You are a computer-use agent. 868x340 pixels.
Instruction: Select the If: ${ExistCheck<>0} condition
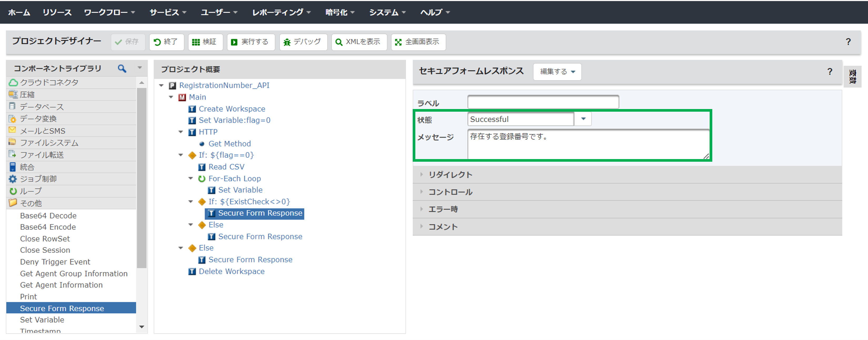point(249,202)
